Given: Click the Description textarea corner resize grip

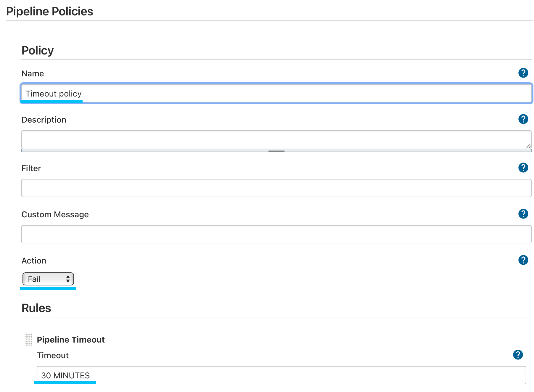Looking at the screenshot, I should 528,146.
